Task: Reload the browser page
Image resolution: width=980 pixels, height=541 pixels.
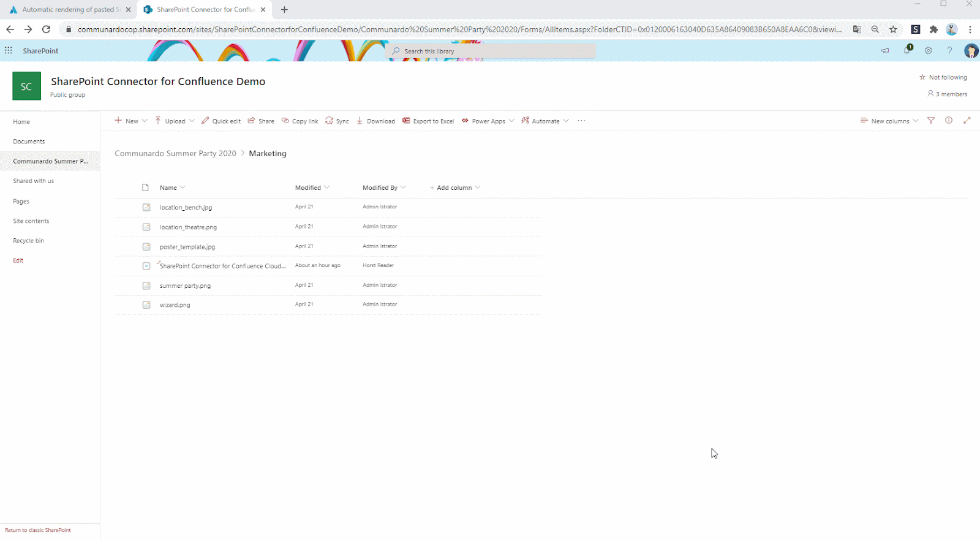Action: [46, 29]
